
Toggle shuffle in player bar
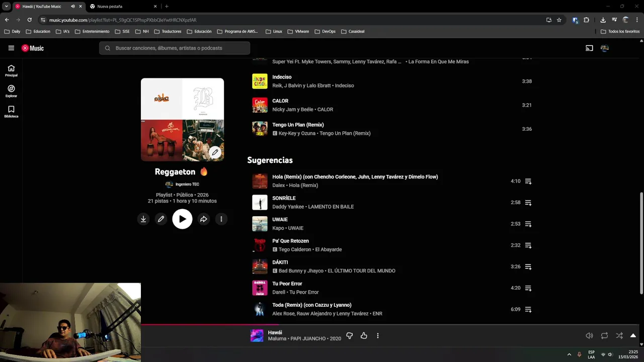click(619, 335)
